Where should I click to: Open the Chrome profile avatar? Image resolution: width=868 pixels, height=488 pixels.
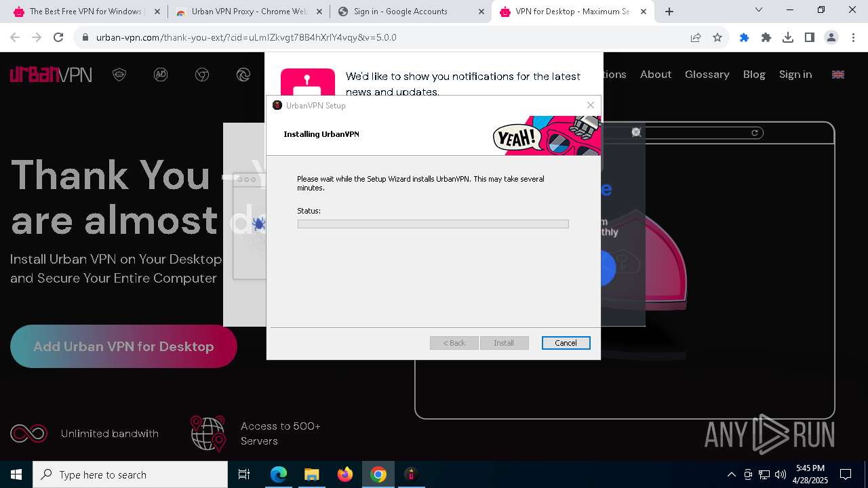(831, 37)
